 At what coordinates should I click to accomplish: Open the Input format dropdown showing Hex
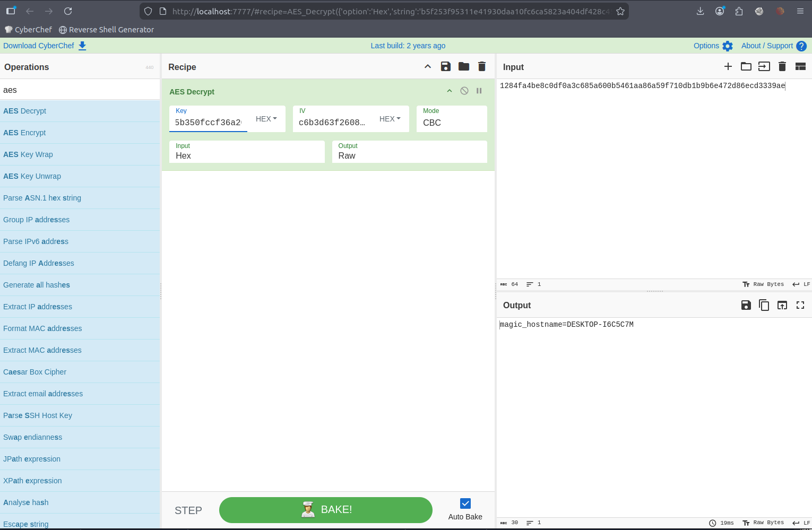tap(247, 152)
